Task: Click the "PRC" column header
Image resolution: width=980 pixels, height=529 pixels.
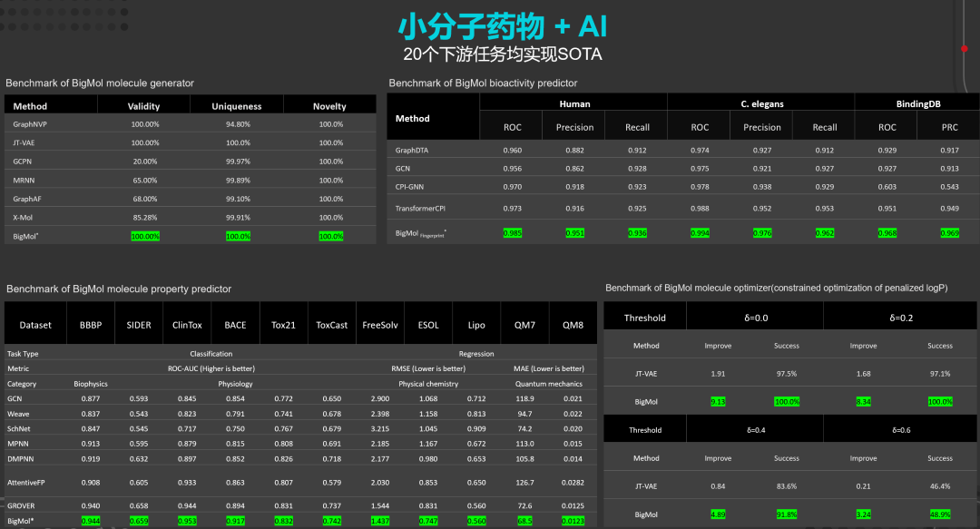Action: point(949,128)
